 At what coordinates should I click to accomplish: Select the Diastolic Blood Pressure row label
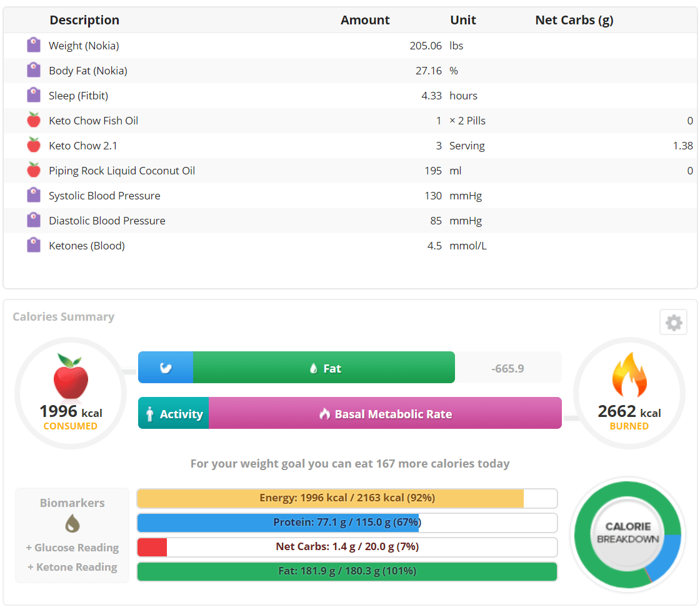pos(107,221)
